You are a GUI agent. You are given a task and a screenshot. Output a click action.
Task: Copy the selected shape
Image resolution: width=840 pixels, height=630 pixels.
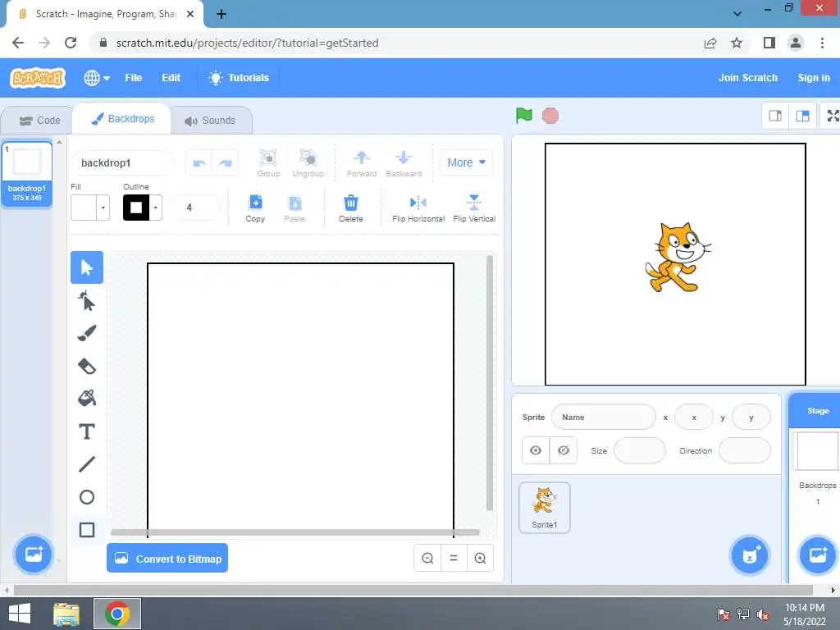click(255, 208)
